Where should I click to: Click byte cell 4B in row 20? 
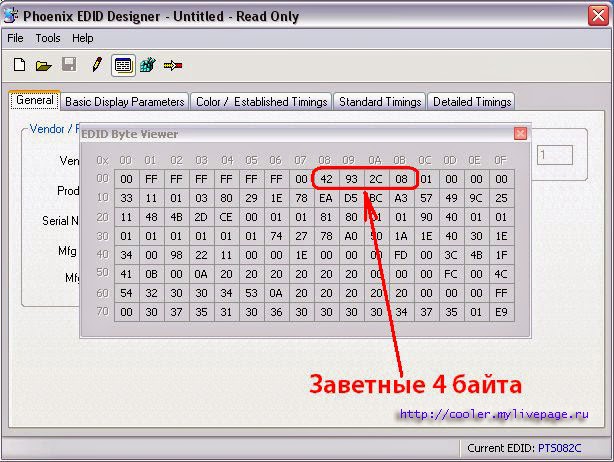[x=176, y=217]
